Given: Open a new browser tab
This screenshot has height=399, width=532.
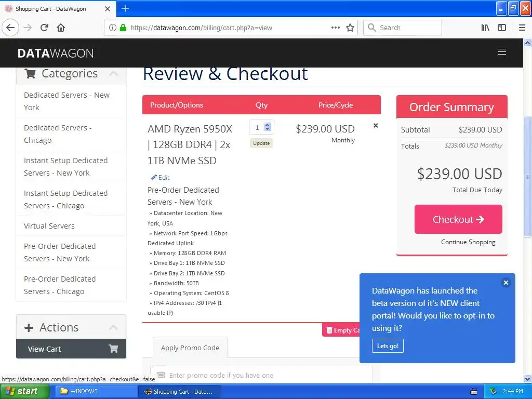Looking at the screenshot, I should point(125,8).
